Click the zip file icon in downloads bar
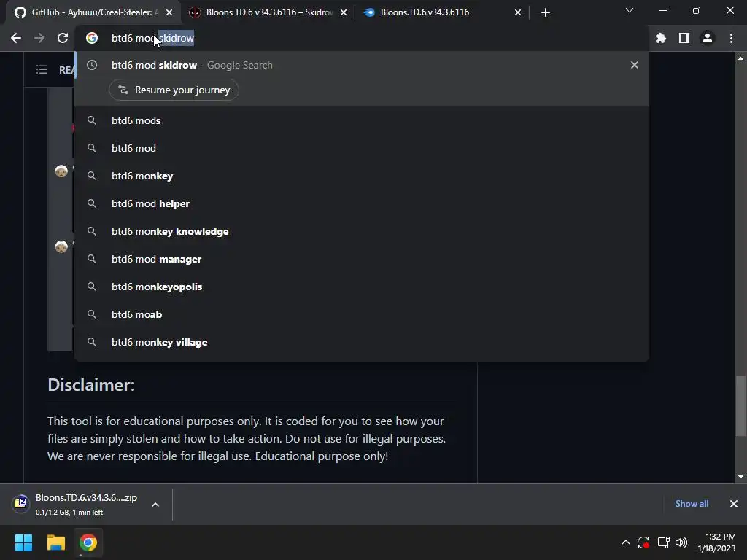The width and height of the screenshot is (747, 560). (x=21, y=503)
